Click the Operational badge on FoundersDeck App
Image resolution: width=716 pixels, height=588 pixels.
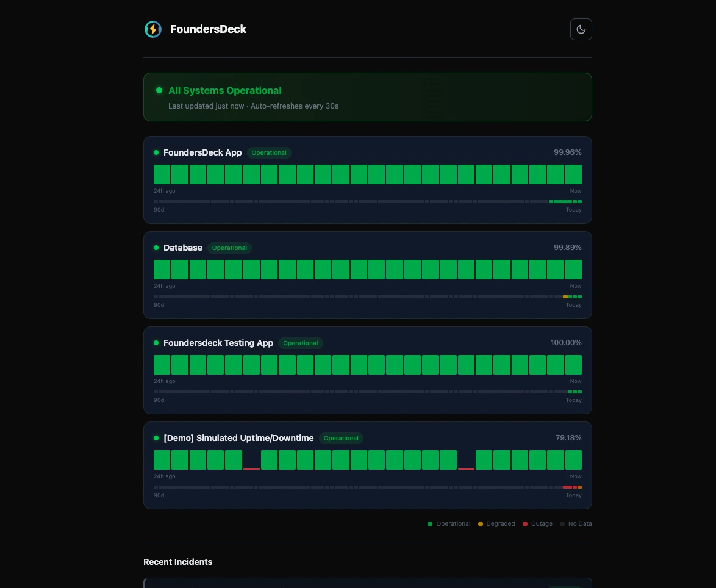point(269,152)
